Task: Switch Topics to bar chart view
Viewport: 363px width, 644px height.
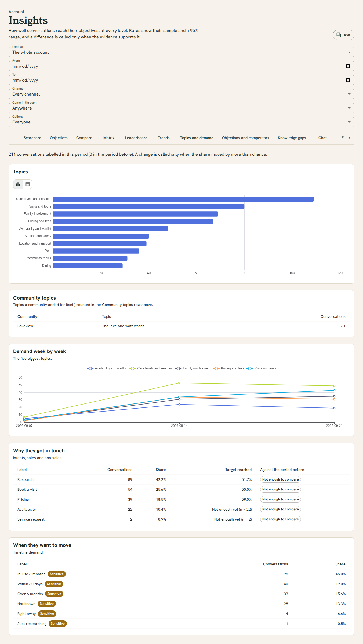Action: (x=18, y=184)
